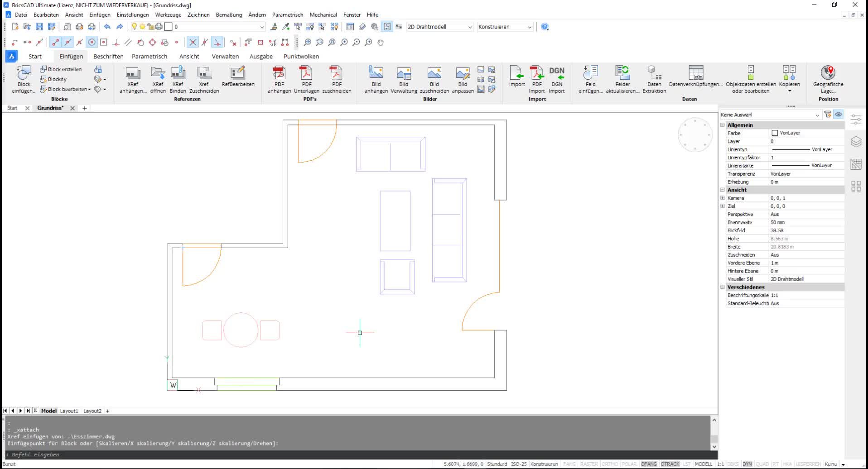
Task: Switch to the Beschriften ribbon tab
Action: 108,56
